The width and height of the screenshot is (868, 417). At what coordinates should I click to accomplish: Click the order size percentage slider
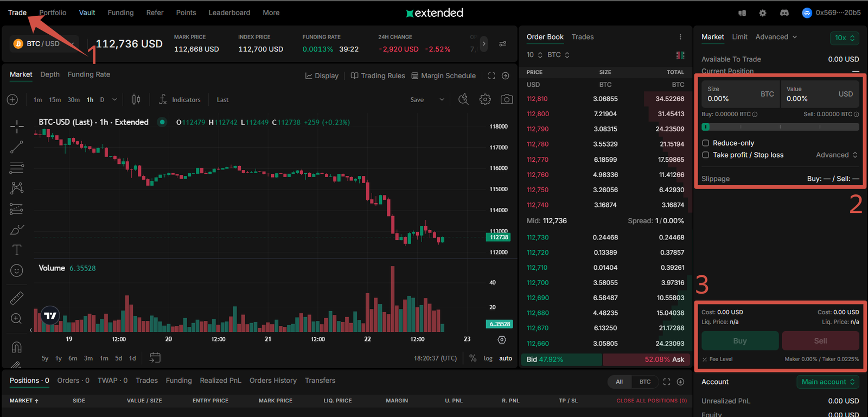pos(780,127)
